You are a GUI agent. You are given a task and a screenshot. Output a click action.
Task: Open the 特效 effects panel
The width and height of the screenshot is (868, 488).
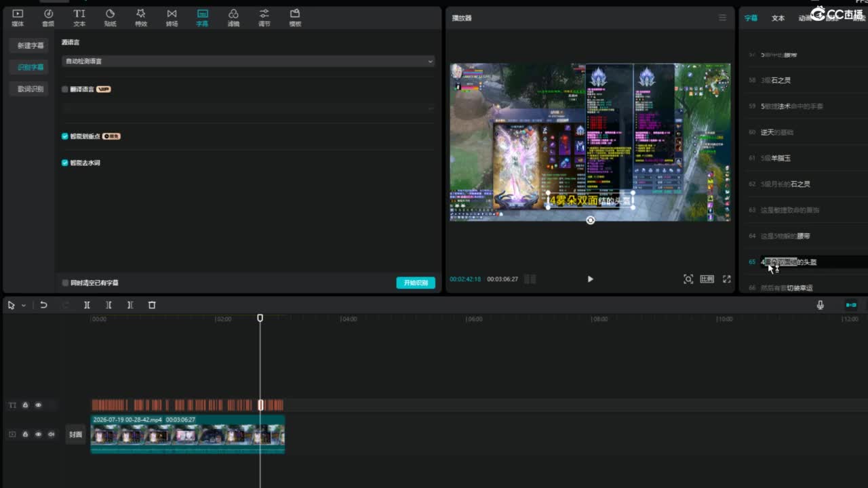coord(140,18)
